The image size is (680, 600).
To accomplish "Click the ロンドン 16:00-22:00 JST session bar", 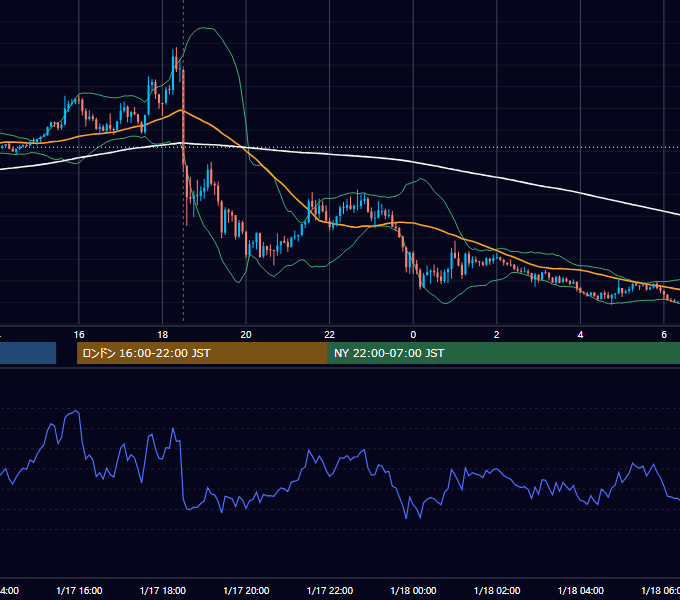I will [202, 353].
